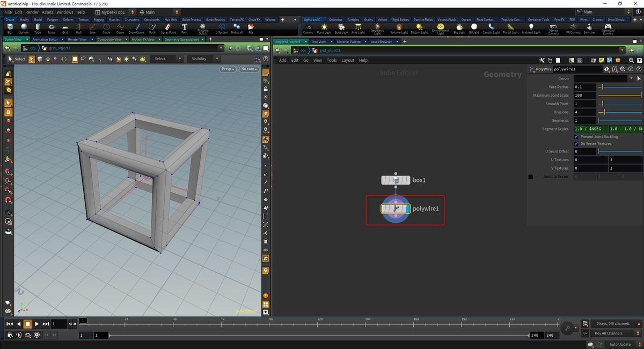Open the Render menu in the menu bar
644x349 pixels.
(31, 12)
